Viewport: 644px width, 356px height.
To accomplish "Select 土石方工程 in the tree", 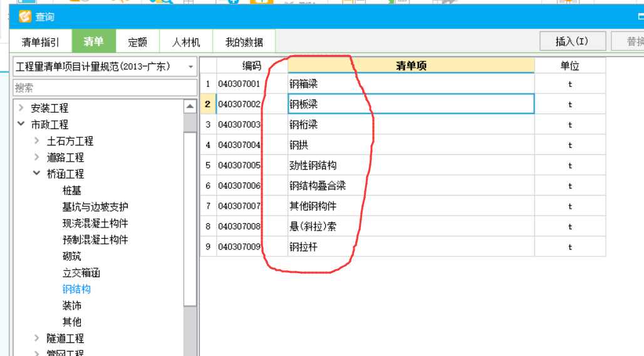I will 70,141.
